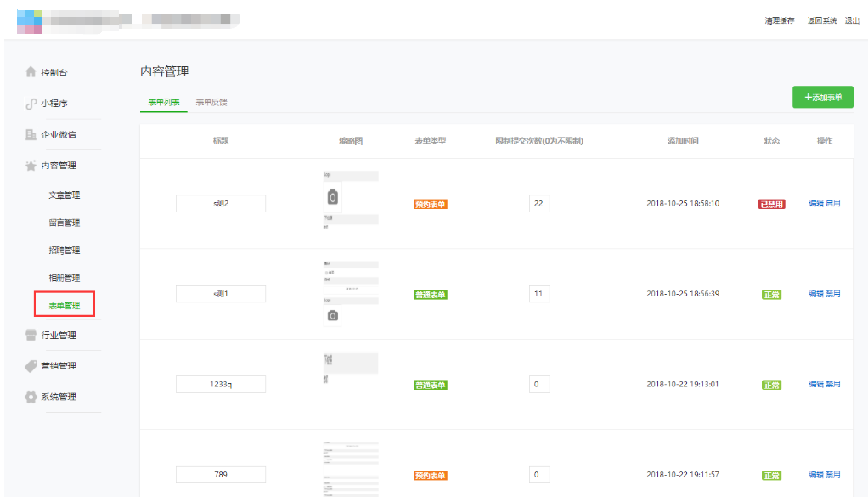The height and width of the screenshot is (502, 868).
Task: Click 编辑 for the 1233q row
Action: pos(816,384)
